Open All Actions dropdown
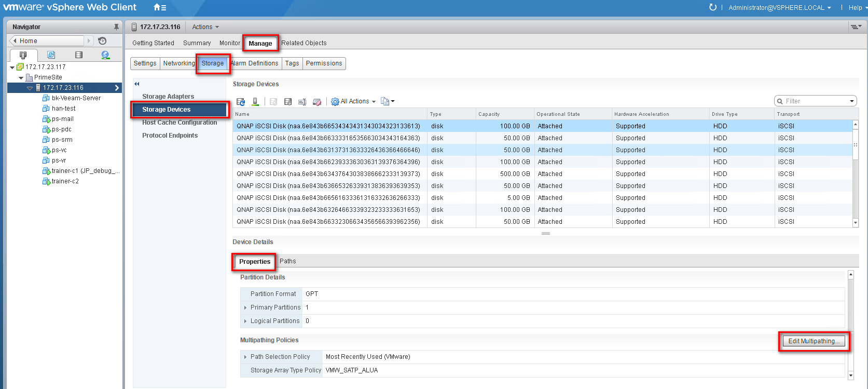868x389 pixels. (353, 101)
